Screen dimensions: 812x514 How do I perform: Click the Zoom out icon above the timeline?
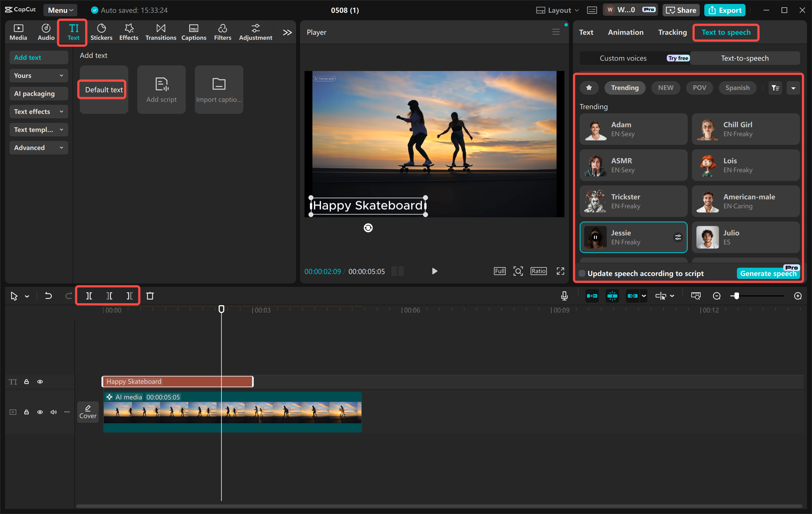click(717, 296)
